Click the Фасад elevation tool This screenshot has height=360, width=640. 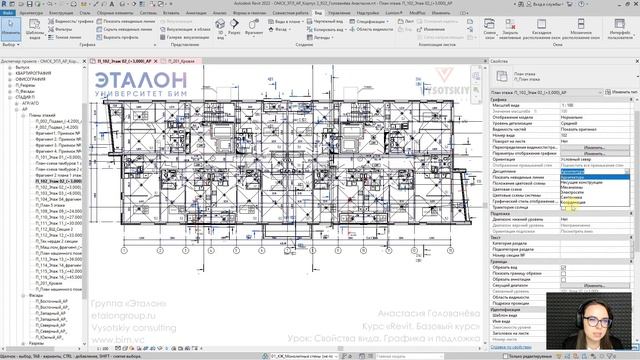(280, 29)
